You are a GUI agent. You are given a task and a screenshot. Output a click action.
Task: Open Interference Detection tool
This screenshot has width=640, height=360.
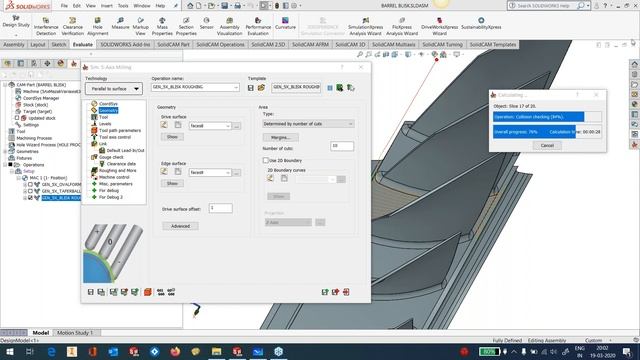46,27
